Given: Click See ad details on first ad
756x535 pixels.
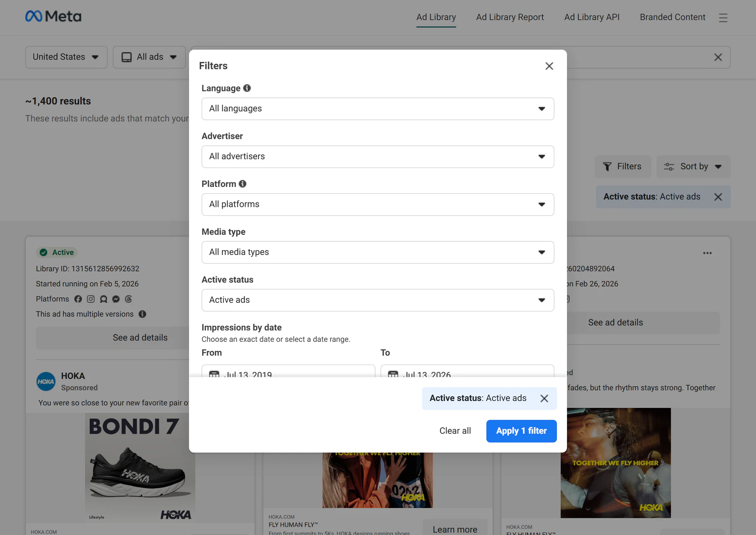Looking at the screenshot, I should click(x=112, y=338).
